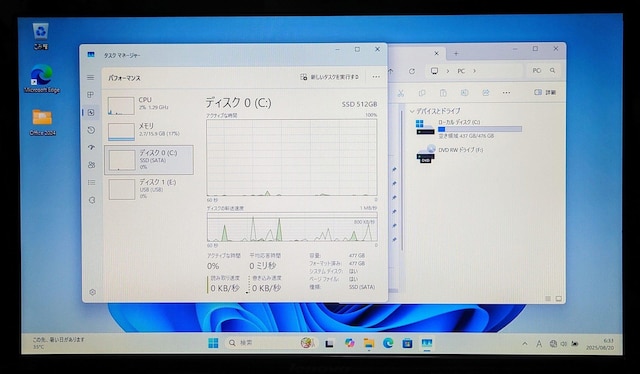
Task: Click the ディスクの転送速度 transfer rate graph
Action: [x=292, y=227]
